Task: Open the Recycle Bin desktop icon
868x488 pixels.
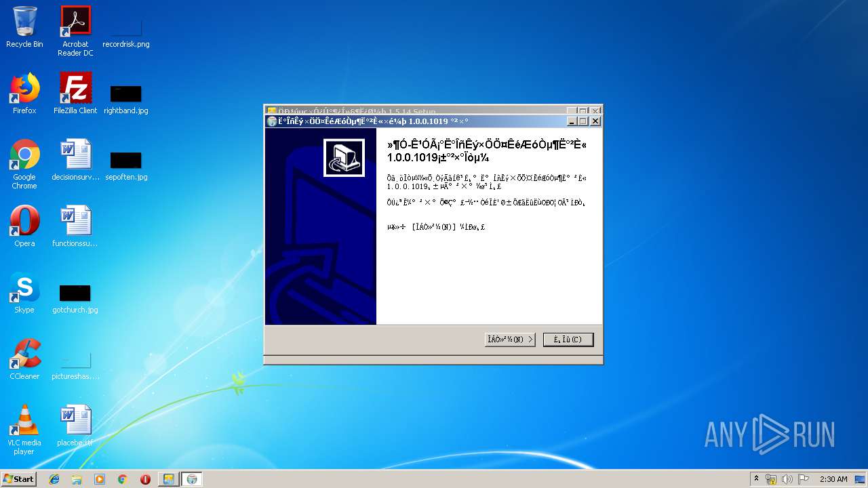Action: [24, 28]
